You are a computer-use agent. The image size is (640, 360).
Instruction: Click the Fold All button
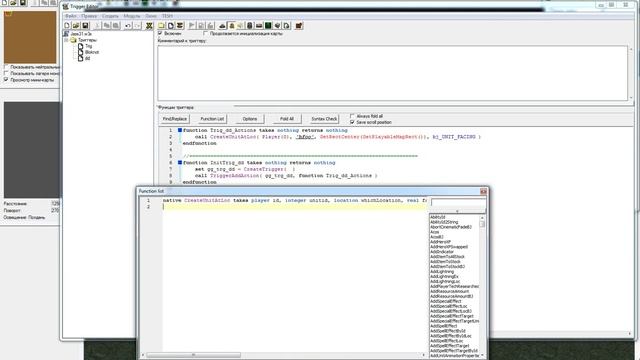click(287, 119)
